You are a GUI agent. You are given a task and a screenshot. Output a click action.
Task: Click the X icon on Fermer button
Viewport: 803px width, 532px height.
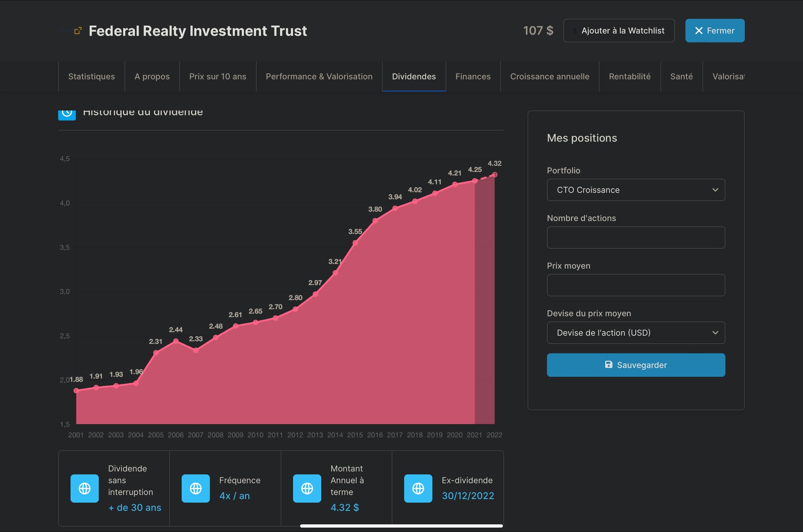(x=698, y=31)
